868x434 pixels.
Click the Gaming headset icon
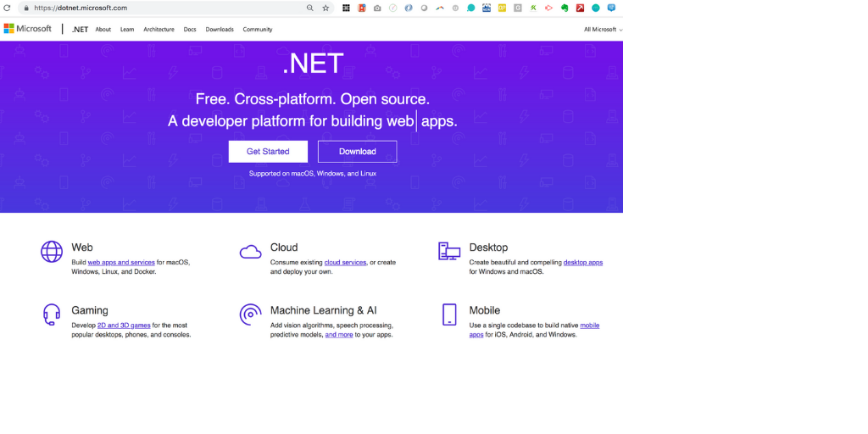52,314
